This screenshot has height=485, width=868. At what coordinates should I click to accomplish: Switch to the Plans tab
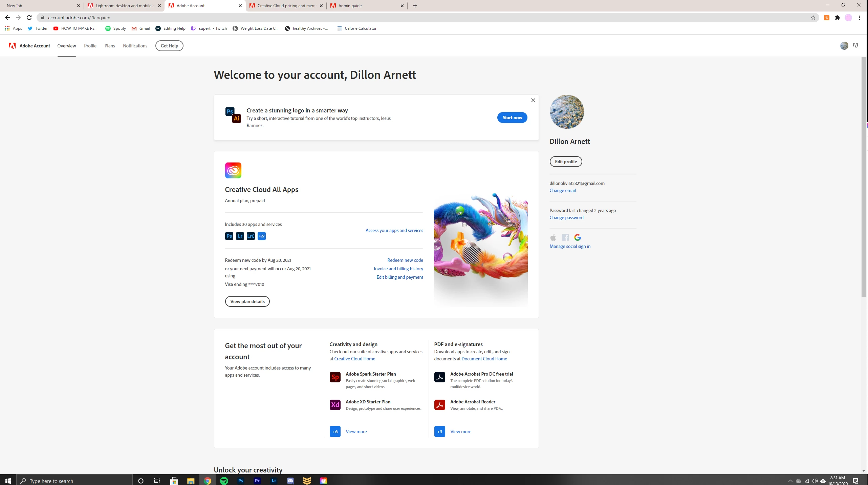109,46
